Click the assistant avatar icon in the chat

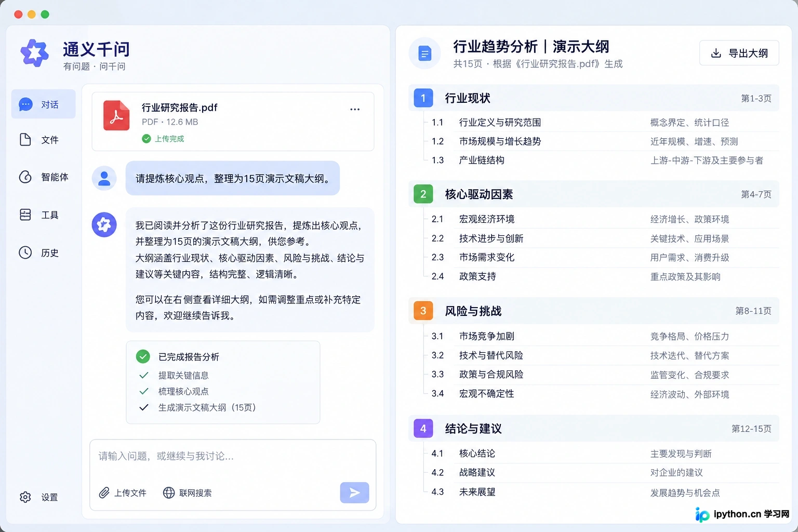point(104,225)
